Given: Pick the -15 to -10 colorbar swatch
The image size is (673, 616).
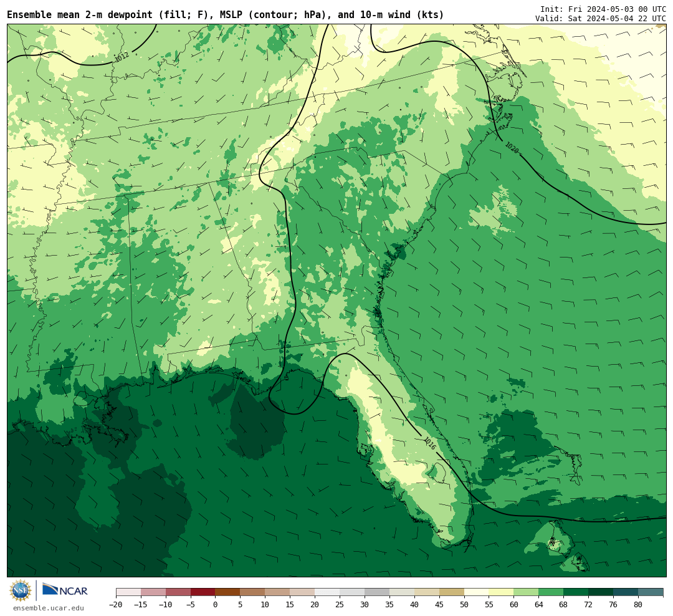Looking at the screenshot, I should 153,592.
